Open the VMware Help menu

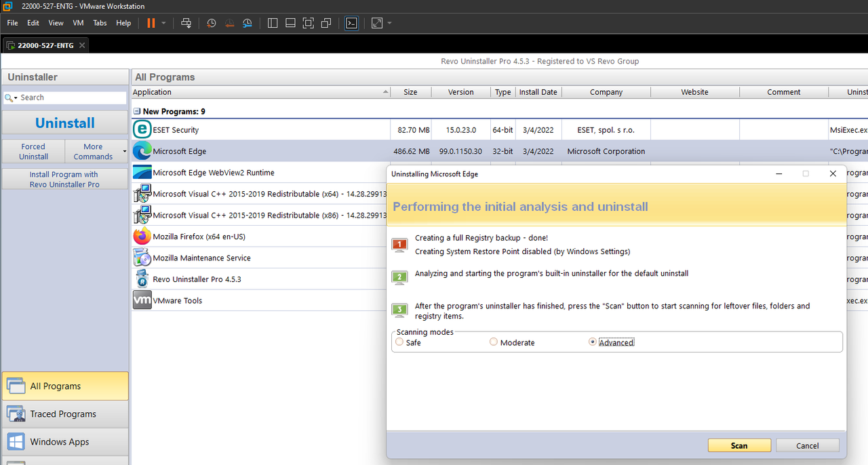(x=123, y=23)
